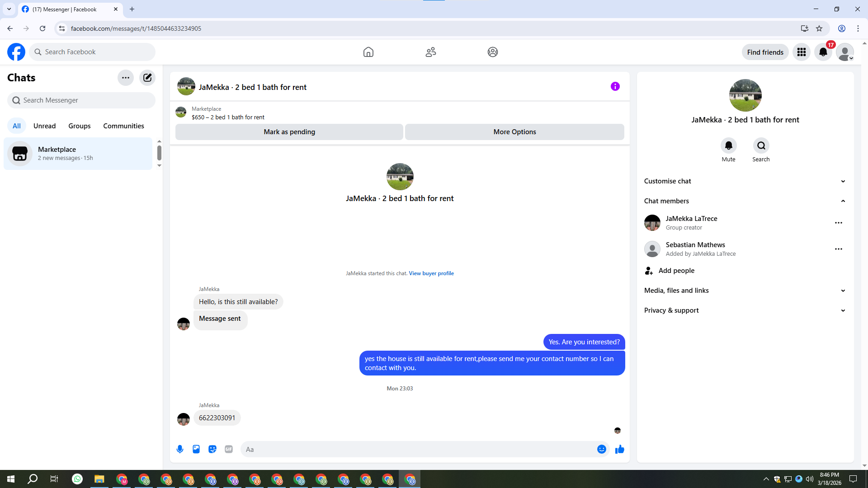This screenshot has width=868, height=488.
Task: Toggle the purple conversation info icon
Action: click(615, 86)
